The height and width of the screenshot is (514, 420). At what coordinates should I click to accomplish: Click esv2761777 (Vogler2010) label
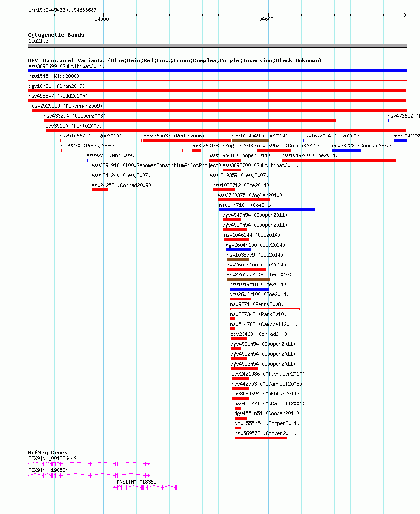tap(259, 274)
